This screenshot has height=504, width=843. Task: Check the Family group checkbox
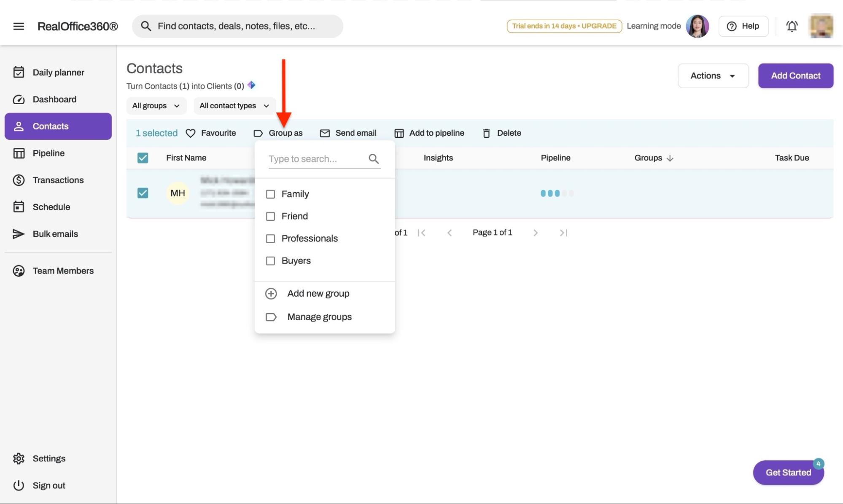tap(270, 194)
